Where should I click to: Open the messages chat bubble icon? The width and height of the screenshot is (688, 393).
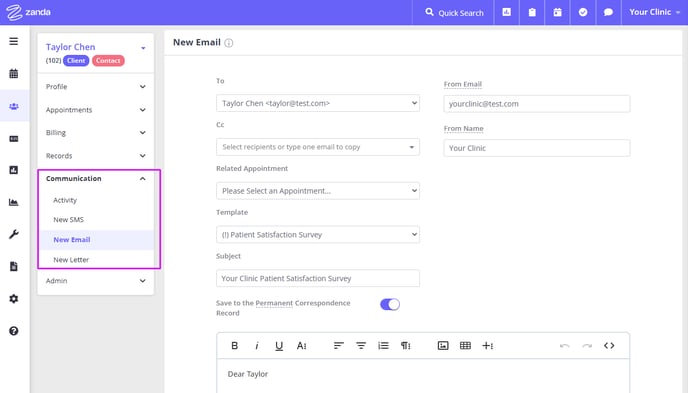point(608,12)
